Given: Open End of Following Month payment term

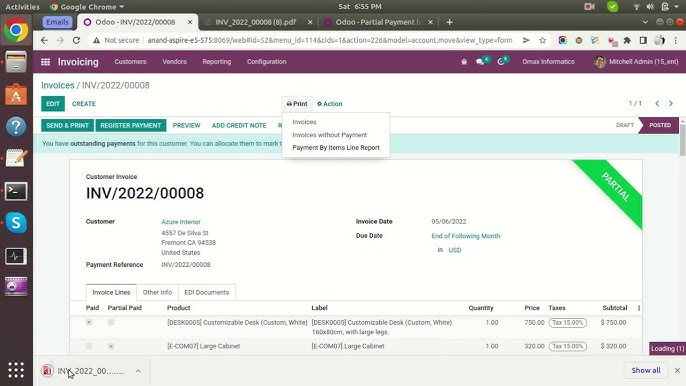Looking at the screenshot, I should tap(466, 236).
